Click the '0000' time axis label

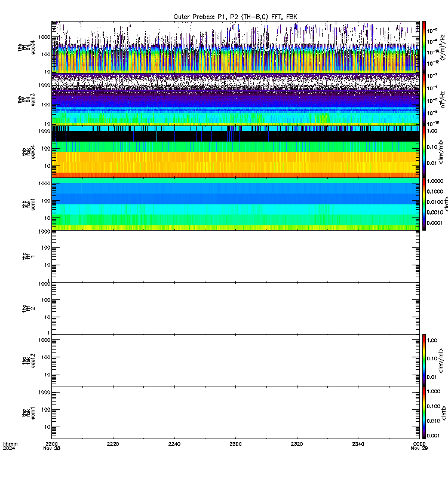click(419, 444)
